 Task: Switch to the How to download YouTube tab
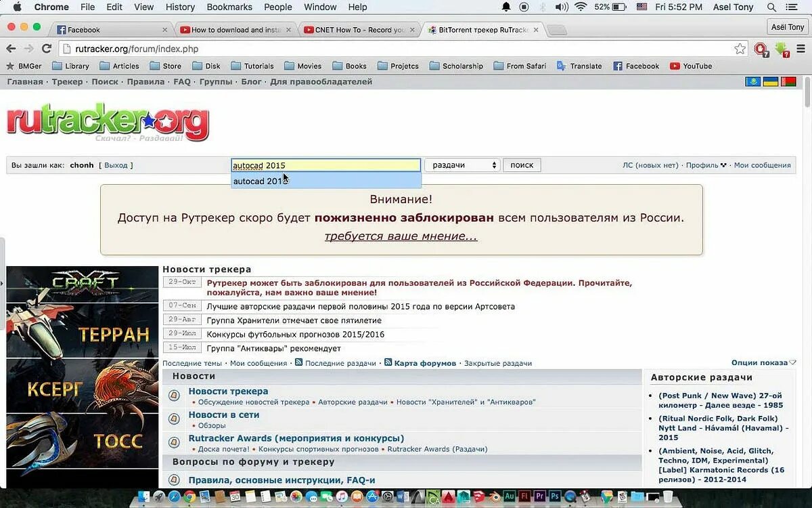click(x=234, y=30)
